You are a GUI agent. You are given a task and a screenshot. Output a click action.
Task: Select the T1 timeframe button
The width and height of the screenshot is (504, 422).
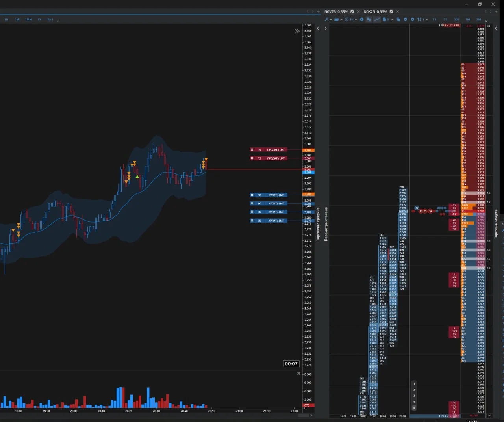(434, 19)
